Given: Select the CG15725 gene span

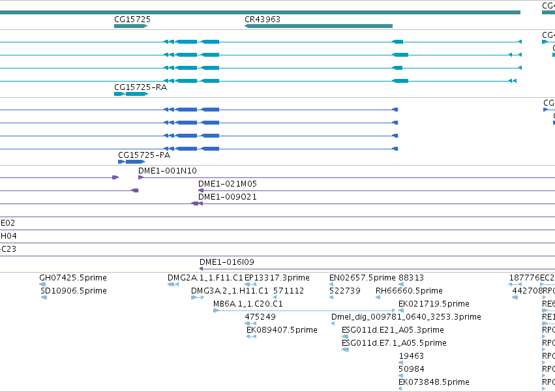Looking at the screenshot, I should tap(130, 26).
